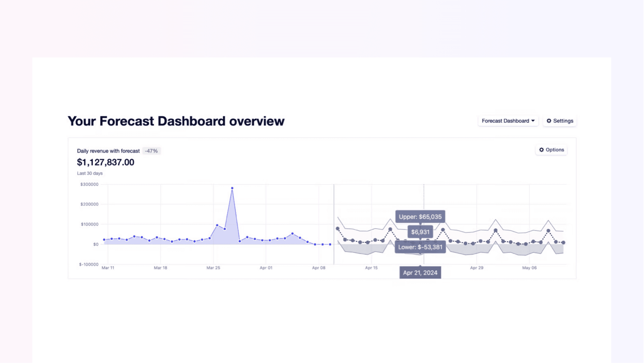Click the Daily revenue with forecast title
This screenshot has height=363, width=644.
tap(108, 151)
